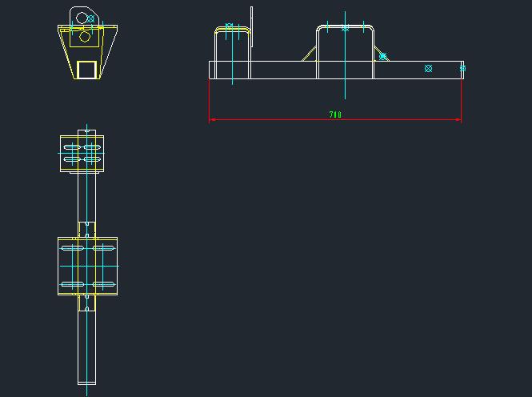Click the green dimension text below side view

pyautogui.click(x=335, y=115)
